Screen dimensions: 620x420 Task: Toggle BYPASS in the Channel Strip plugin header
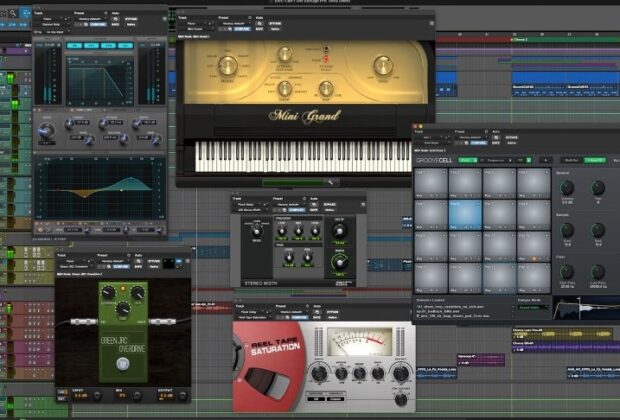click(x=131, y=19)
